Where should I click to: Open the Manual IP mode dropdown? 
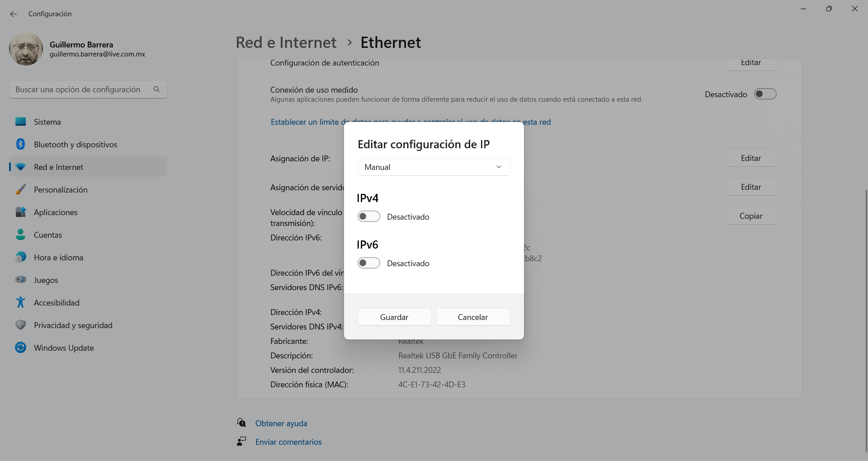coord(434,167)
